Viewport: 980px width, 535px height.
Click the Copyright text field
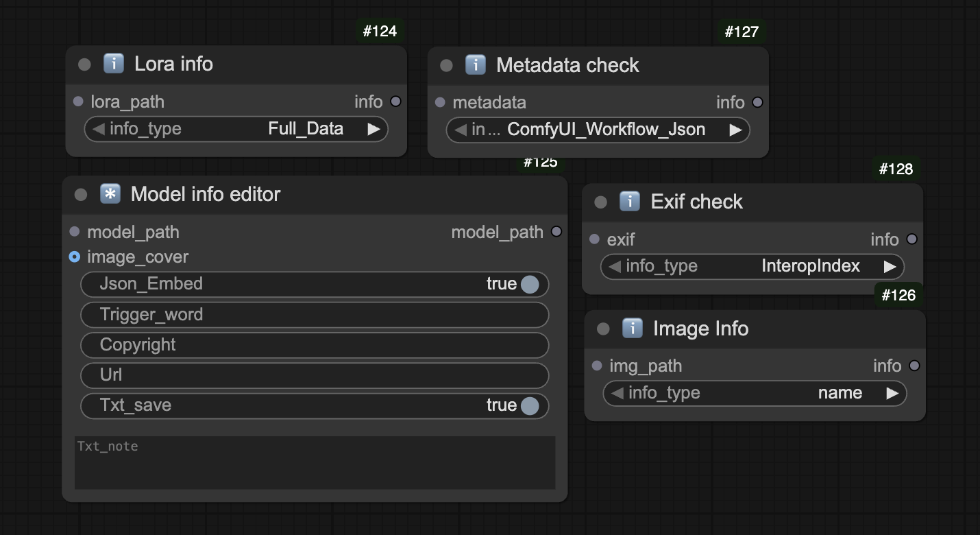click(315, 345)
